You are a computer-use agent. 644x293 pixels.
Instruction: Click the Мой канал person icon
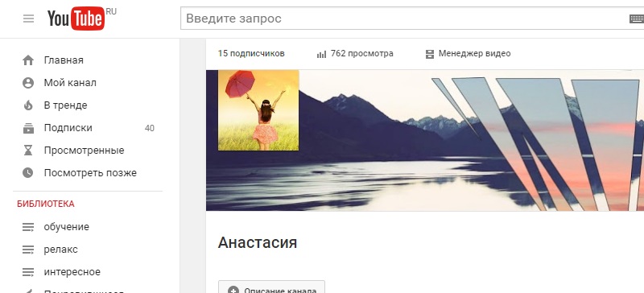tap(28, 83)
